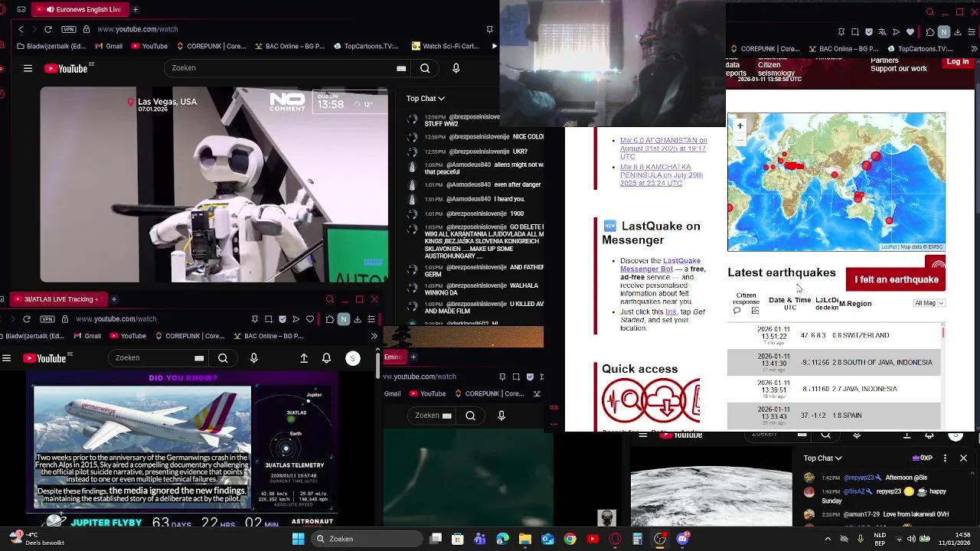The image size is (980, 551).
Task: Open Mw 8.8 KAMCHATKA PENINSULA earthquake link
Action: 661,175
